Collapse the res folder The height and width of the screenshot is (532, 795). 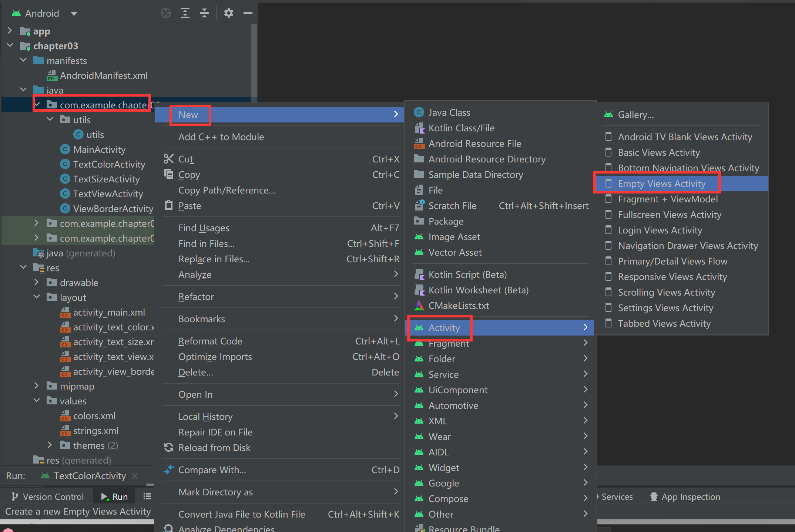click(23, 267)
